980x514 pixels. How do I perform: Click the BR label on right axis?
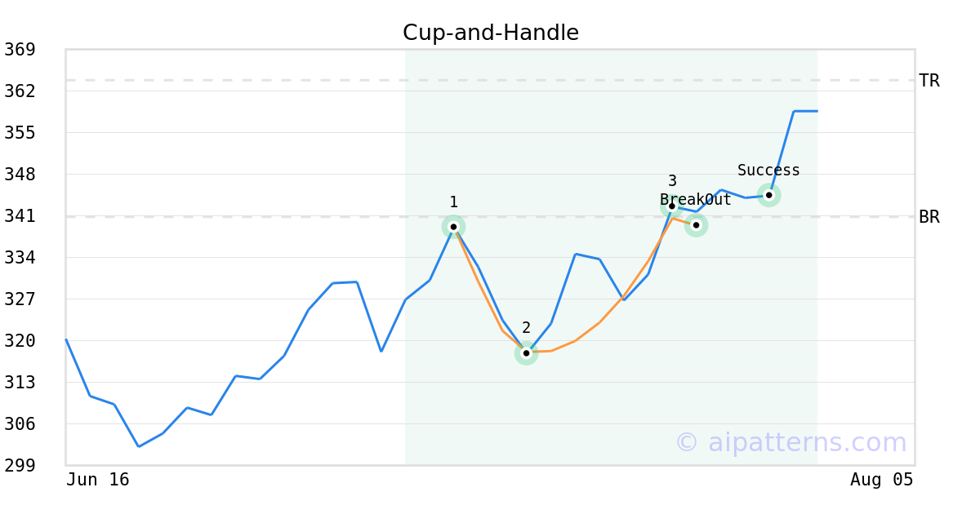[x=929, y=217]
